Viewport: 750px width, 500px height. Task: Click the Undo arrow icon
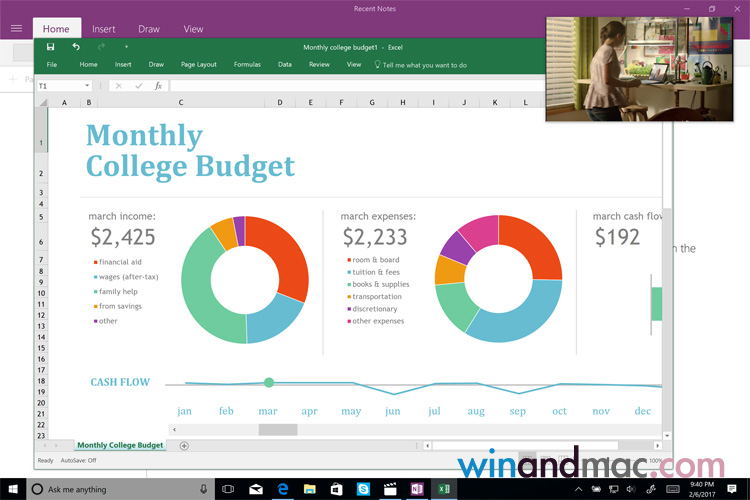pyautogui.click(x=76, y=47)
